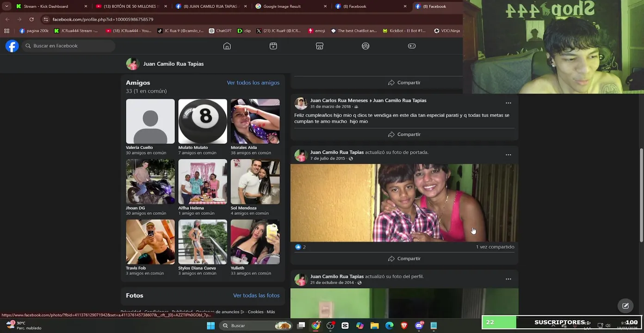Click Compartir under the cover photo post

[404, 259]
